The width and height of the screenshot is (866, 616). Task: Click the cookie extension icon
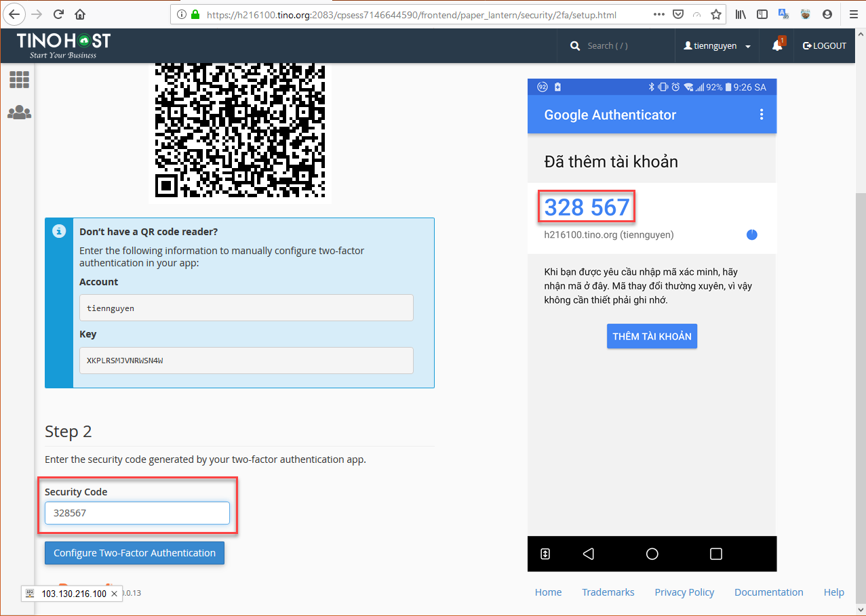805,14
